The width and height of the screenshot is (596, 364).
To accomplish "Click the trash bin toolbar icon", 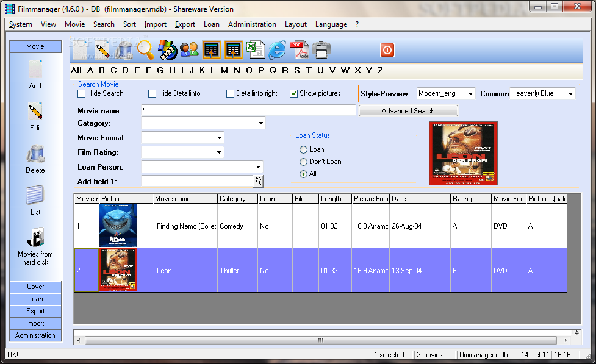I will tap(124, 50).
